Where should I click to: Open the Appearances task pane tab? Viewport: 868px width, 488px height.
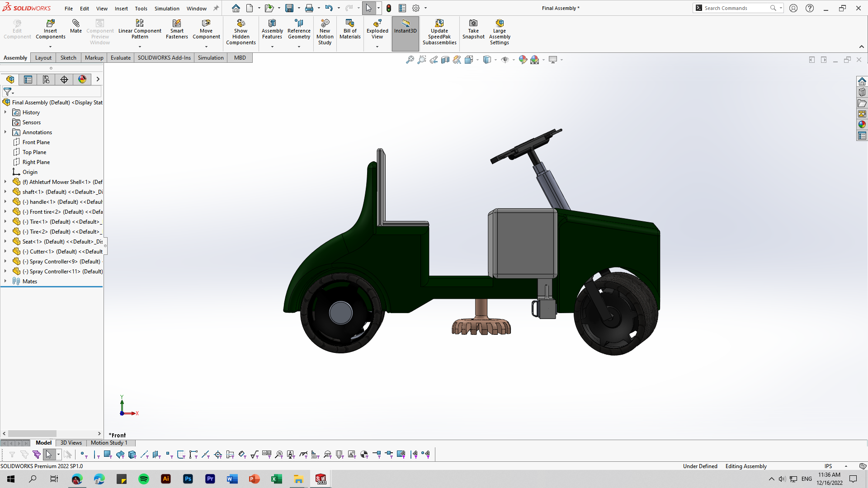(x=862, y=125)
